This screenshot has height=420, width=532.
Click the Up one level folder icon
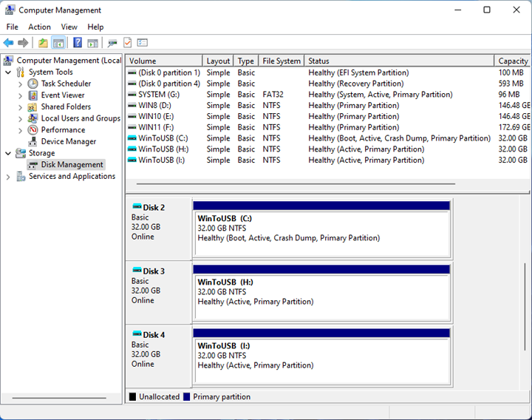43,43
